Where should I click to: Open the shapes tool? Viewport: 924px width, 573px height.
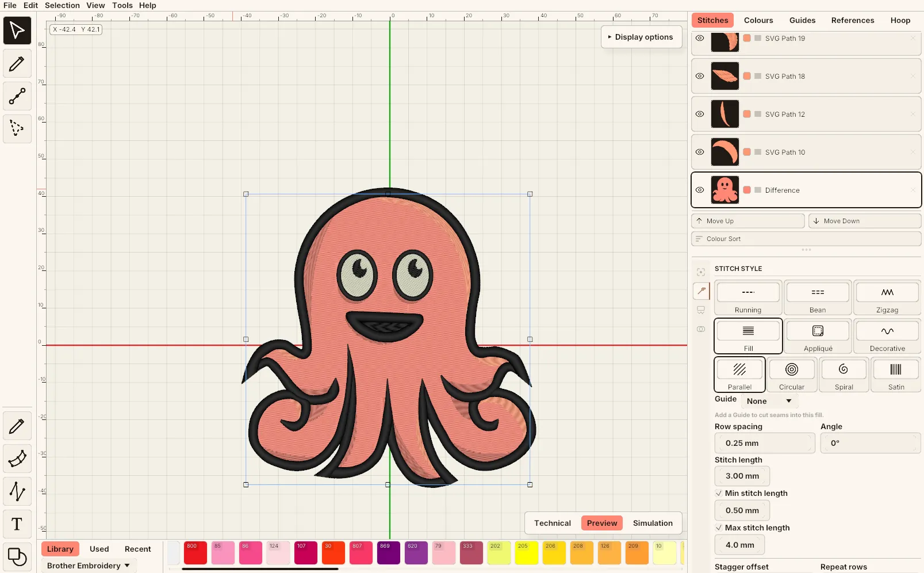click(x=17, y=557)
